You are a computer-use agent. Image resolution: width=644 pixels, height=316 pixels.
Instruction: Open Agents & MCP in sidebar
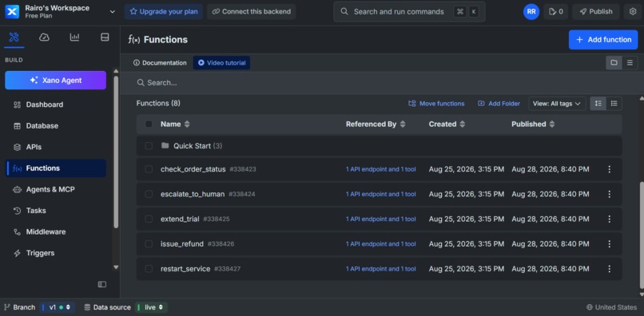55,190
